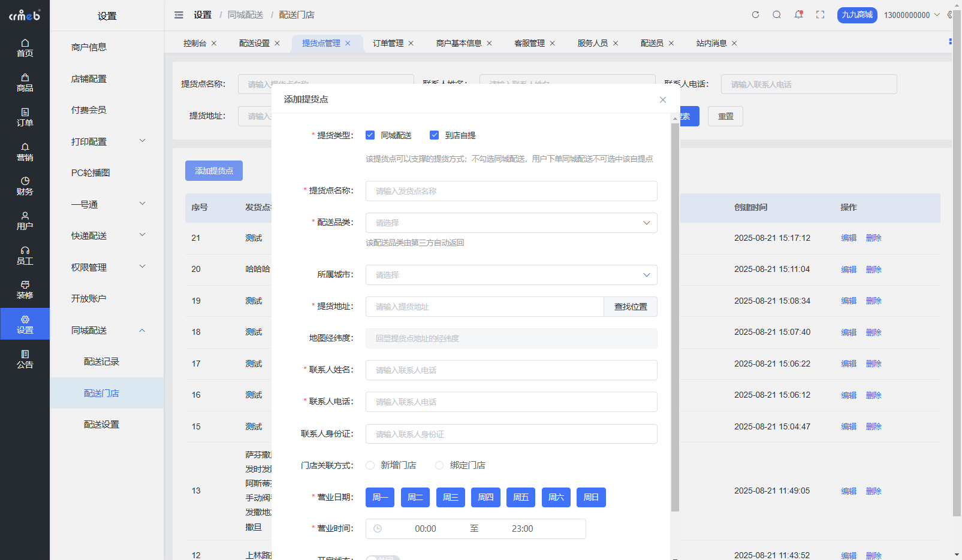Open the 13000000000 account dropdown
Screen dimensions: 962x560
(912, 15)
